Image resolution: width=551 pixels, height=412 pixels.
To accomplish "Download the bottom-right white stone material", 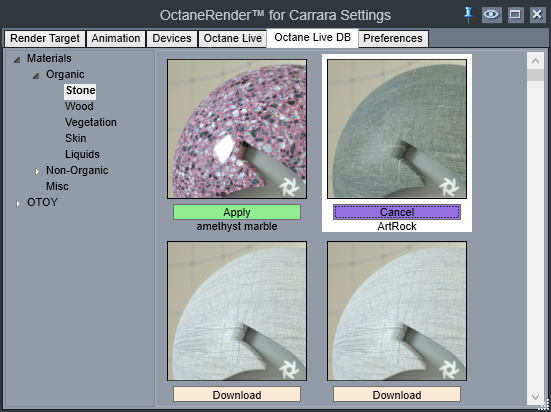I will [397, 394].
